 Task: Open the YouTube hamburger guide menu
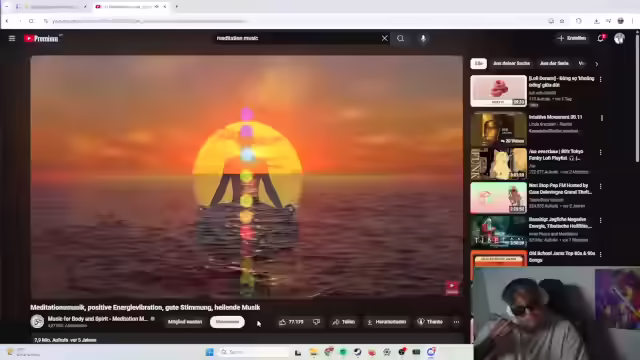pyautogui.click(x=12, y=38)
